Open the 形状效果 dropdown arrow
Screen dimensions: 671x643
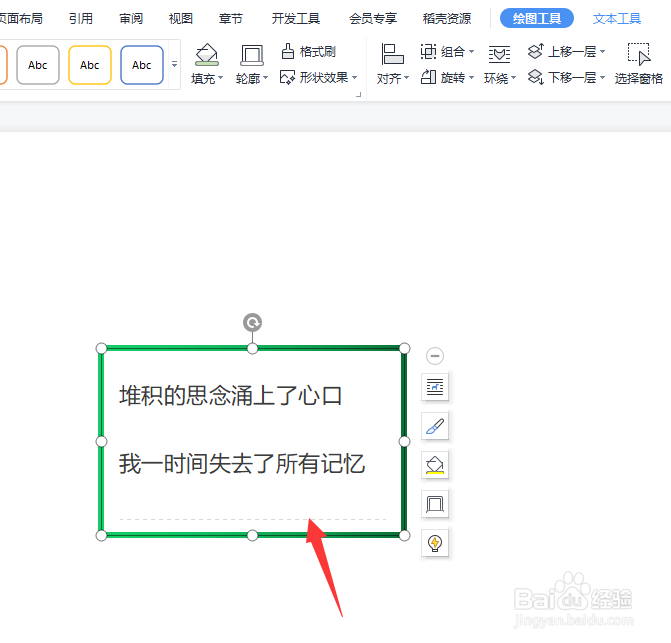coord(354,77)
